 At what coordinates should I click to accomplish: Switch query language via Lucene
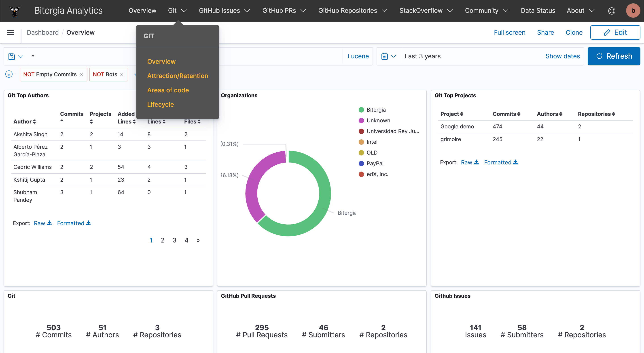click(358, 56)
